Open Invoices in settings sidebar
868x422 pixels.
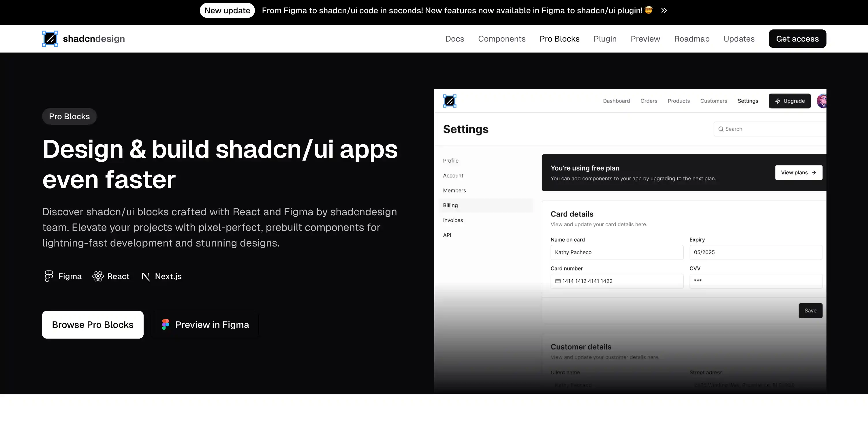pyautogui.click(x=453, y=220)
